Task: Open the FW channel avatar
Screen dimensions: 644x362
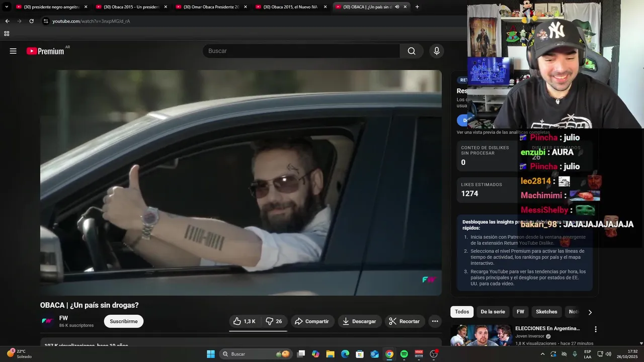Action: [47, 321]
